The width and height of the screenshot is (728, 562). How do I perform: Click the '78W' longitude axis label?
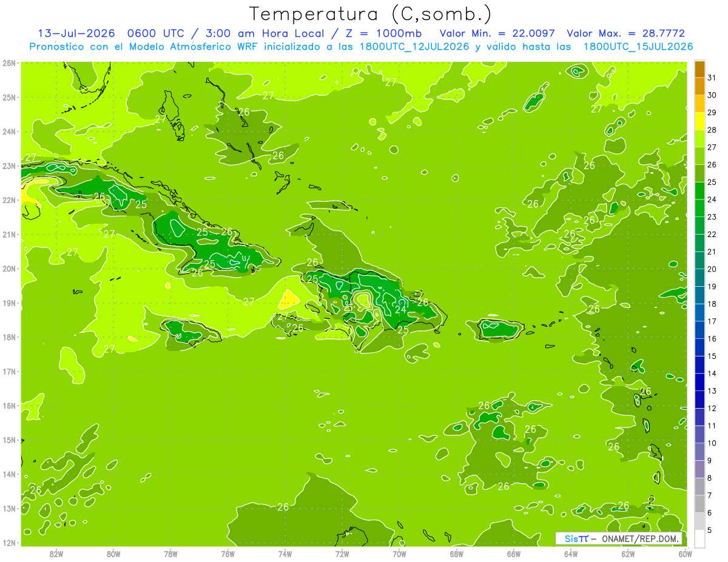pyautogui.click(x=170, y=554)
